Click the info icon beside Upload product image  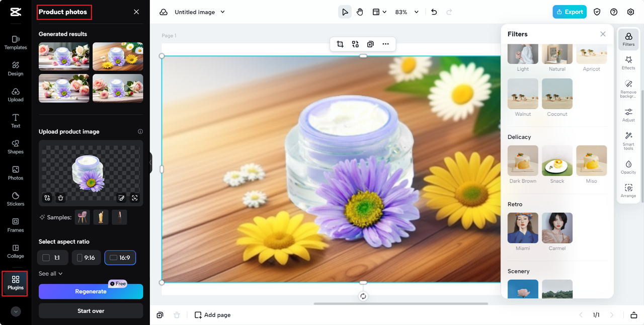click(x=140, y=132)
